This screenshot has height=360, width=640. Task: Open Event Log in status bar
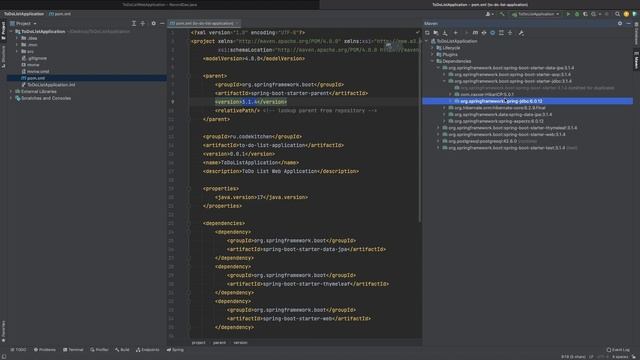point(618,350)
